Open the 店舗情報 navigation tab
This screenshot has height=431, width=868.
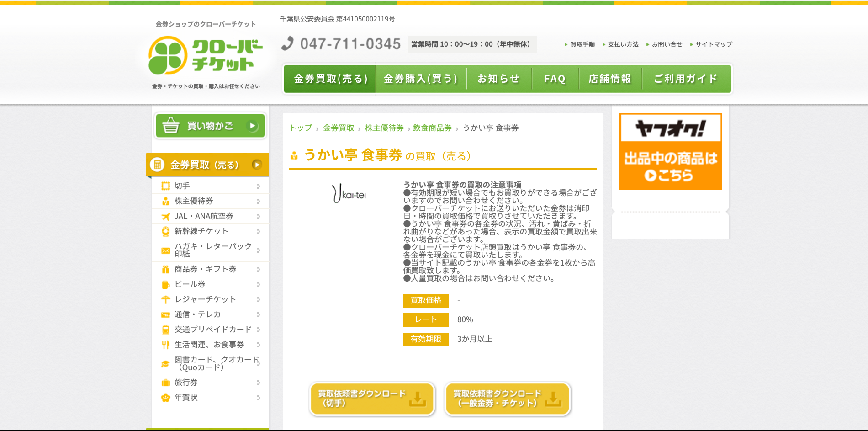(610, 79)
